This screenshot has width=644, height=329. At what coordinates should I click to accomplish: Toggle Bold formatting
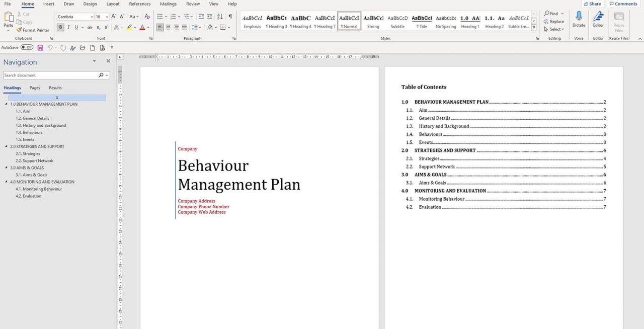click(x=60, y=27)
